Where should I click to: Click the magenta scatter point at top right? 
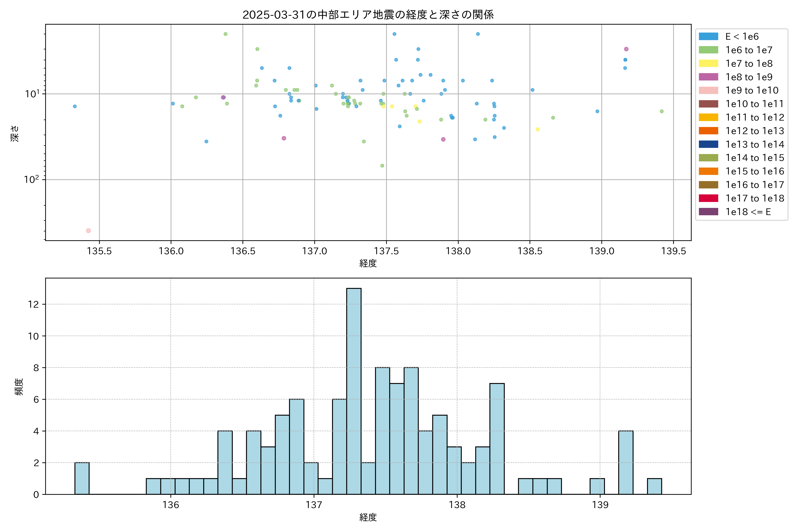point(626,49)
